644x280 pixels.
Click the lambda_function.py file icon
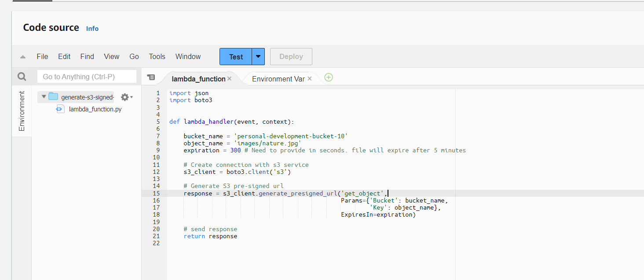pos(60,109)
